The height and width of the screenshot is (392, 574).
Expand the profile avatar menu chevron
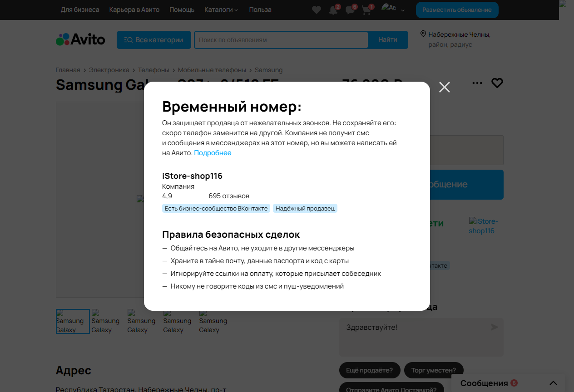click(x=403, y=10)
